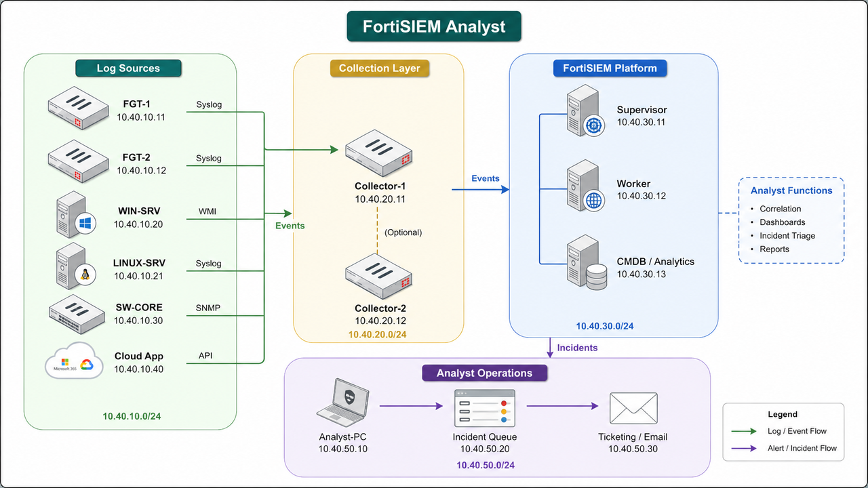868x488 pixels.
Task: Click the SNMP protocol label
Action: tap(208, 308)
